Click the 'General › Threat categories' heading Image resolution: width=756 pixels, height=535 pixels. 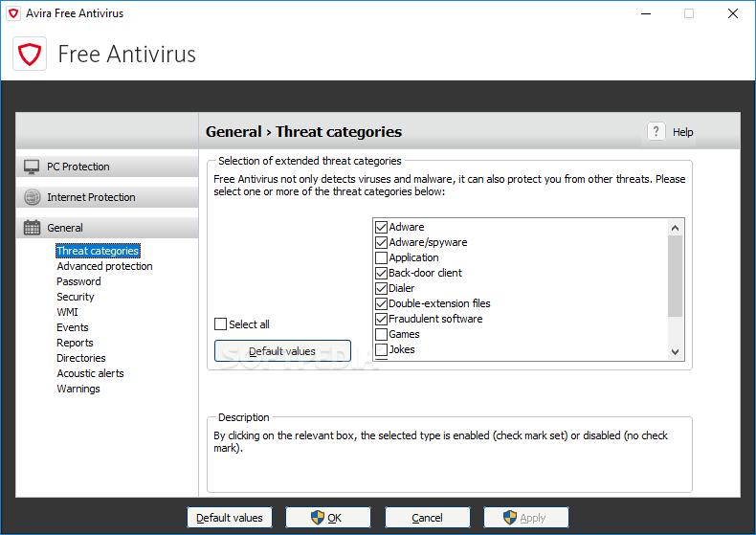point(303,131)
